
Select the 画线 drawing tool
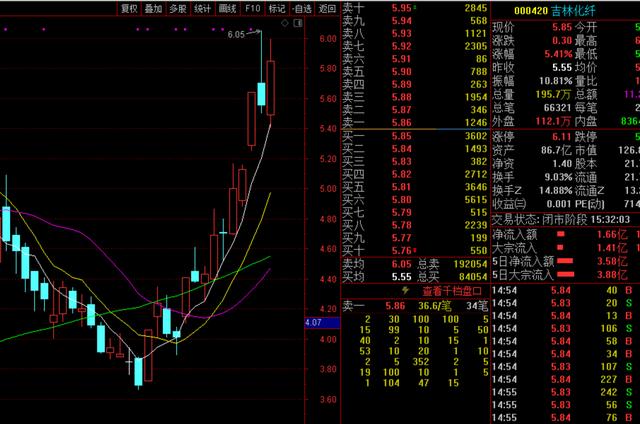228,8
